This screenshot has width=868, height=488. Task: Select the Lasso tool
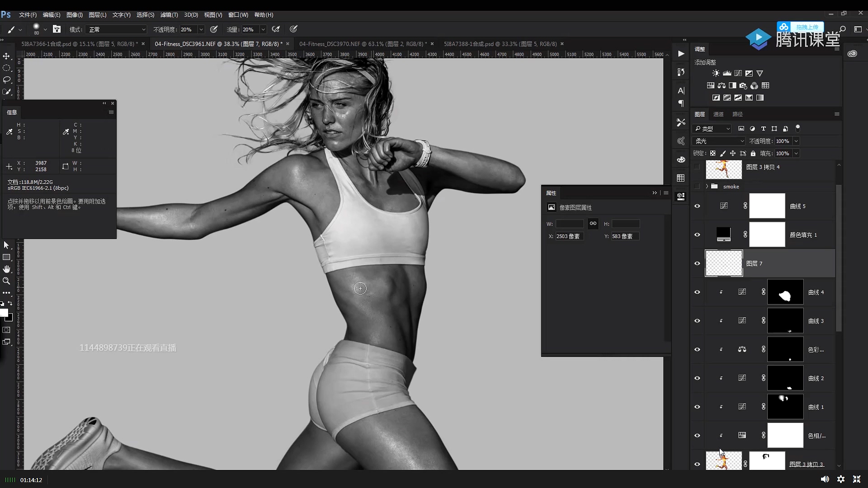coord(6,80)
